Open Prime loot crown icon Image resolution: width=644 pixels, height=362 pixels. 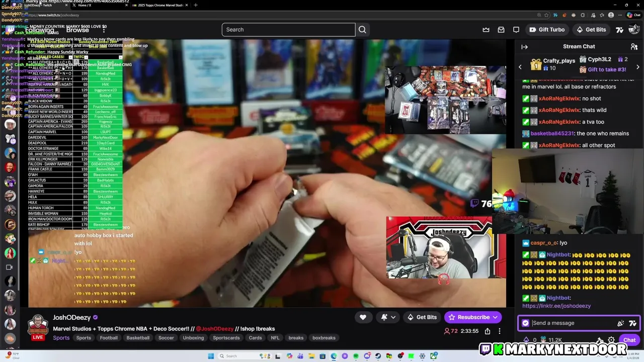(486, 30)
